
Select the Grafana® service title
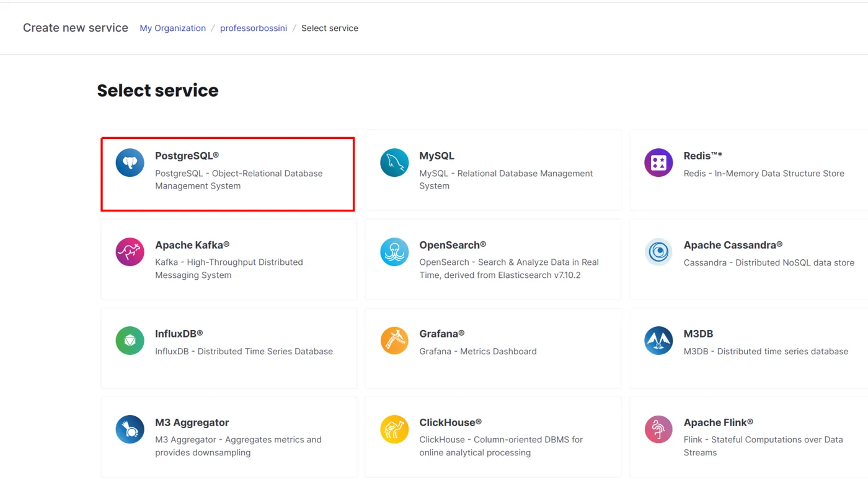[x=442, y=334]
